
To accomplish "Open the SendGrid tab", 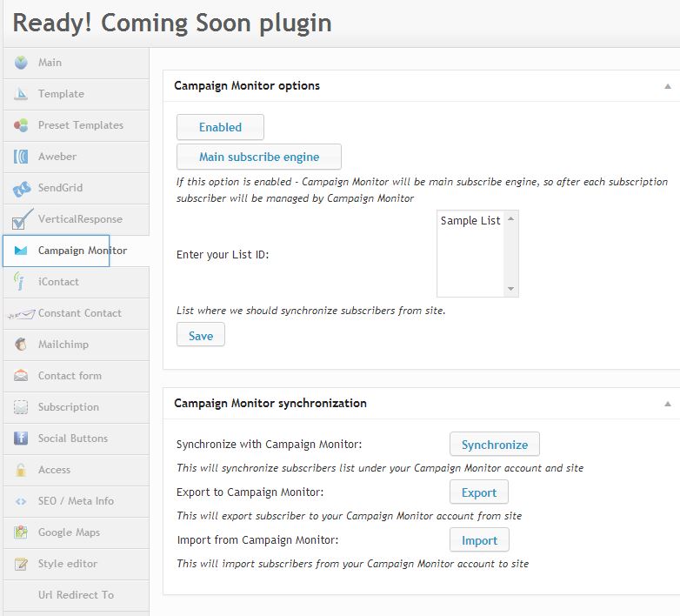I will click(77, 188).
